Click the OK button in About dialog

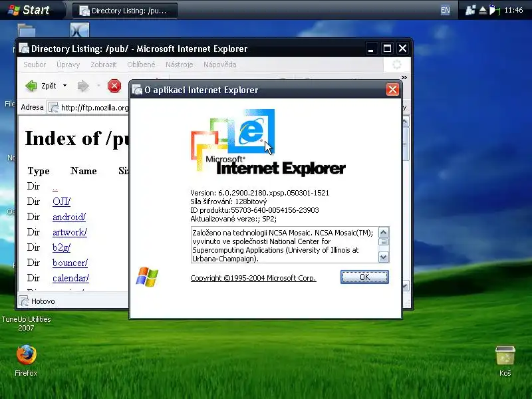point(364,277)
